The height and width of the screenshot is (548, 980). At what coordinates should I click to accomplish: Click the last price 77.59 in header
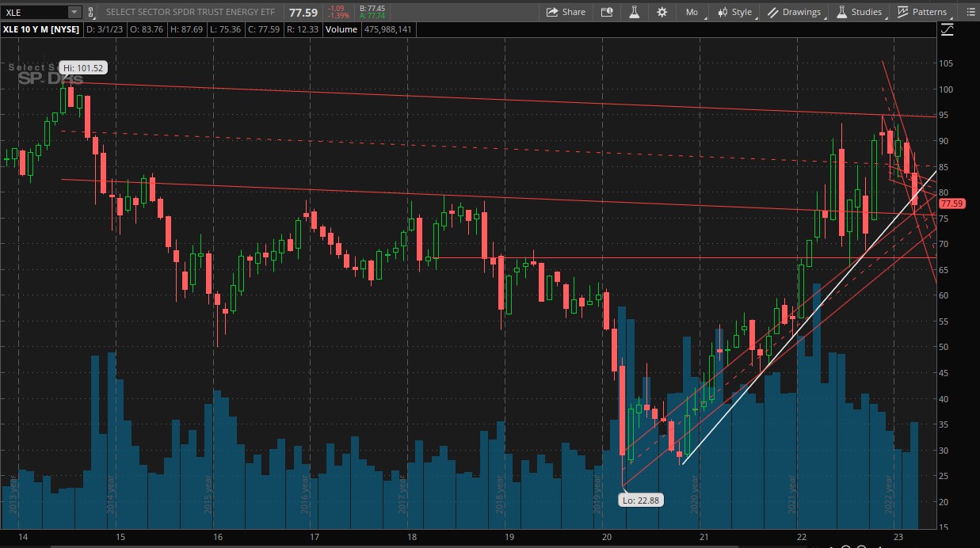303,12
